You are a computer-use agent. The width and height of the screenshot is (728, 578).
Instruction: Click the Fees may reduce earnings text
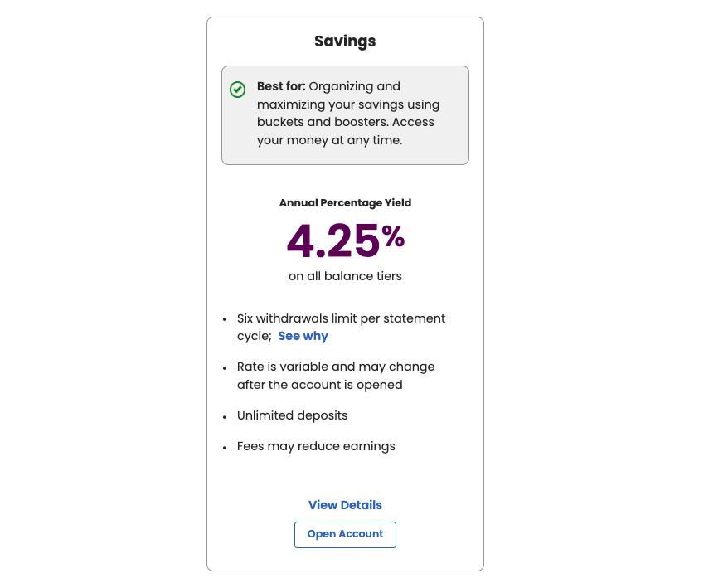click(x=316, y=446)
